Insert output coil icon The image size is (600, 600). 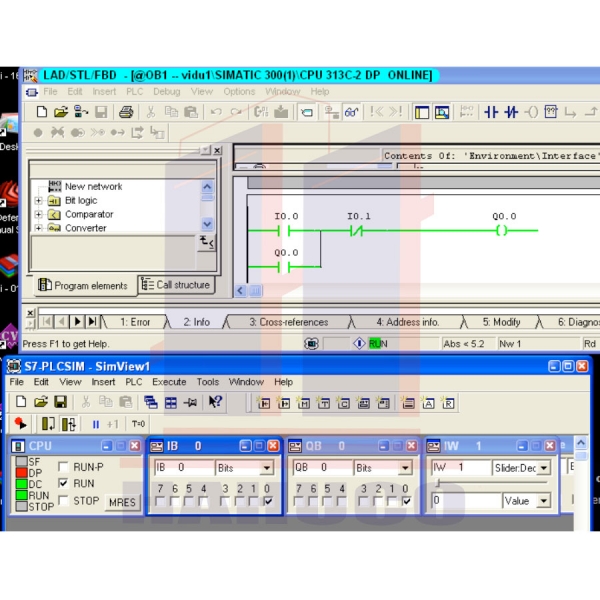point(532,112)
